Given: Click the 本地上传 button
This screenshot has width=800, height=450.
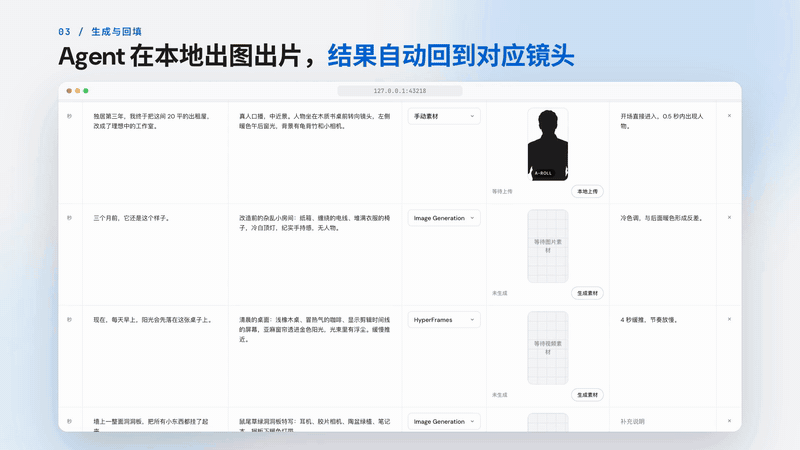Looking at the screenshot, I should pyautogui.click(x=587, y=191).
